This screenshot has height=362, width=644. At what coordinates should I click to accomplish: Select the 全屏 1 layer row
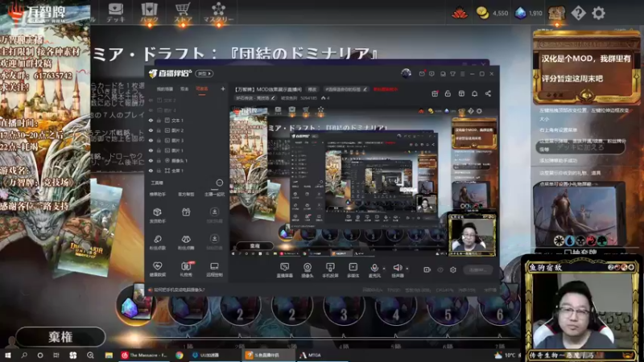(187, 171)
